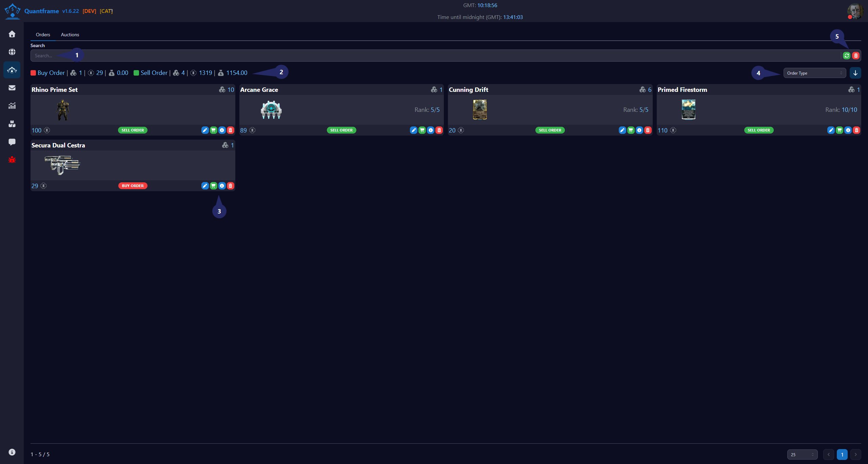Show info for Cunning Drift order
This screenshot has width=868, height=464.
[x=639, y=130]
